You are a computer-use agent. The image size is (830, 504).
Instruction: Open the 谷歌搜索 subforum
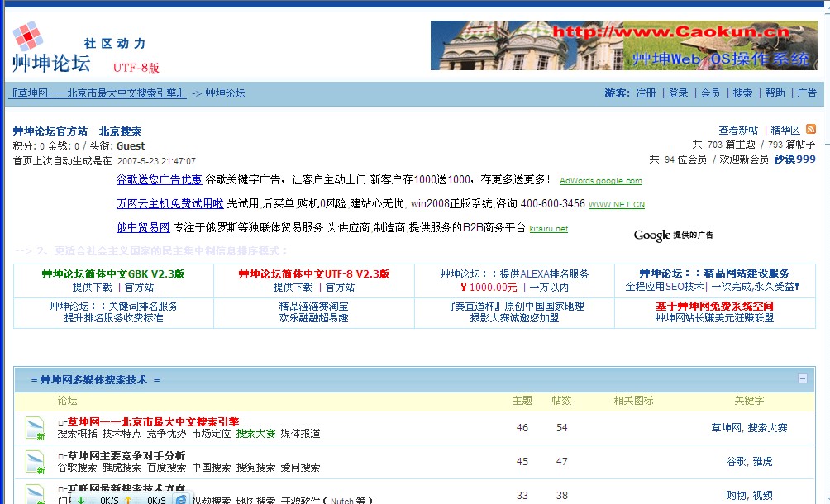click(x=77, y=468)
